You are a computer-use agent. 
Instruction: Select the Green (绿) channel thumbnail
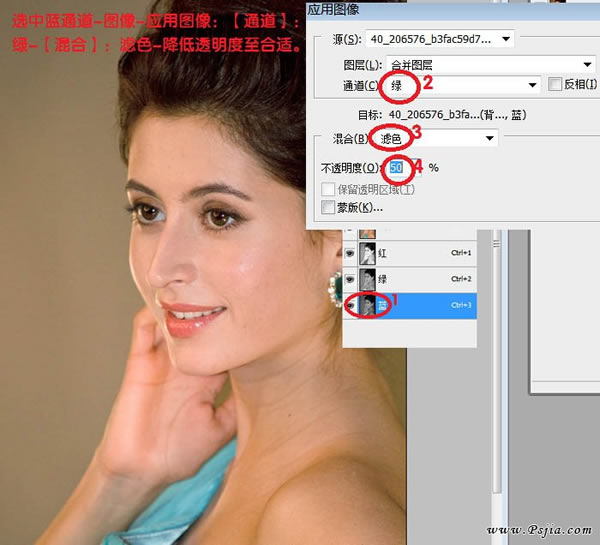(x=367, y=279)
